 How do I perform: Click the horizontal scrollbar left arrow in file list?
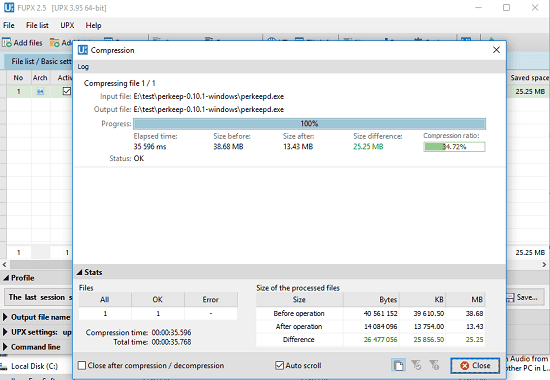tap(4, 265)
